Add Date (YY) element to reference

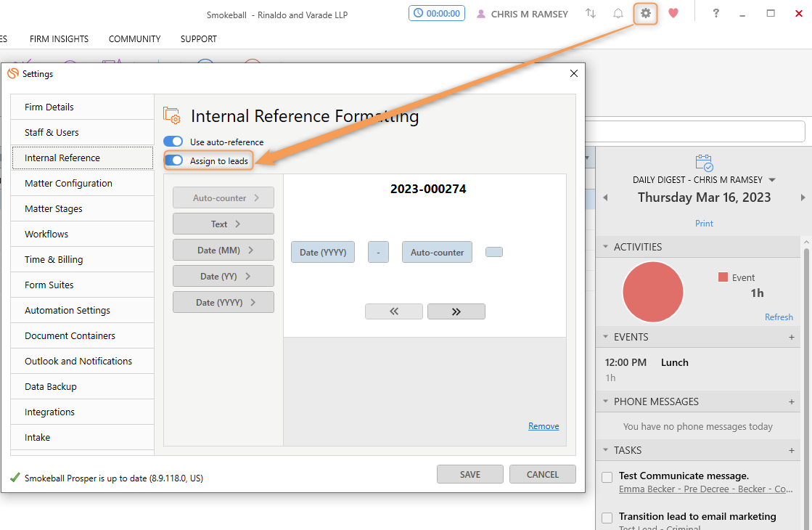pos(223,276)
